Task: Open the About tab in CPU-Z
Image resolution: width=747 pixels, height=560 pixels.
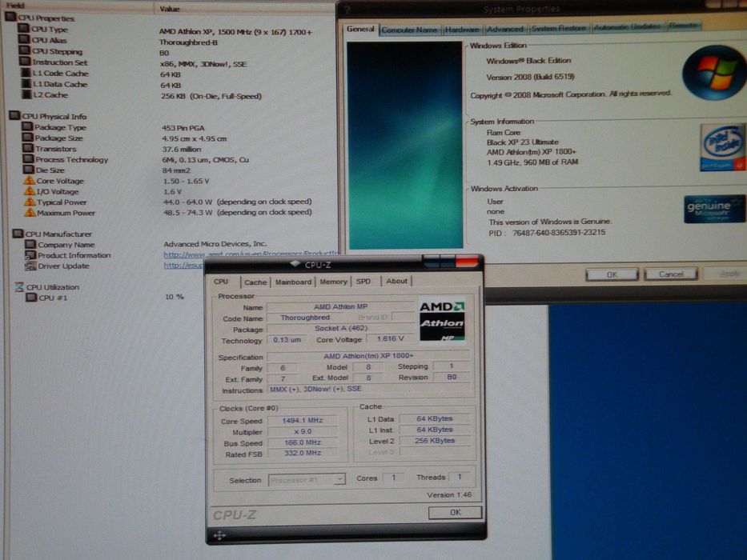Action: [x=396, y=281]
